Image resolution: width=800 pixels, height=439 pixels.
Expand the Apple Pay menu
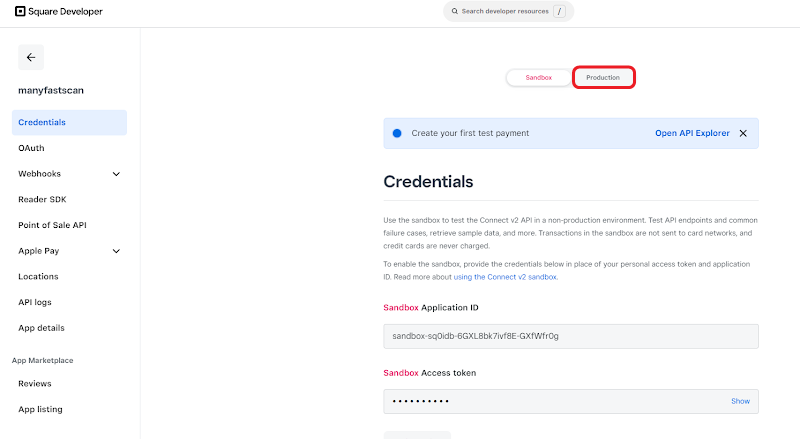[116, 251]
